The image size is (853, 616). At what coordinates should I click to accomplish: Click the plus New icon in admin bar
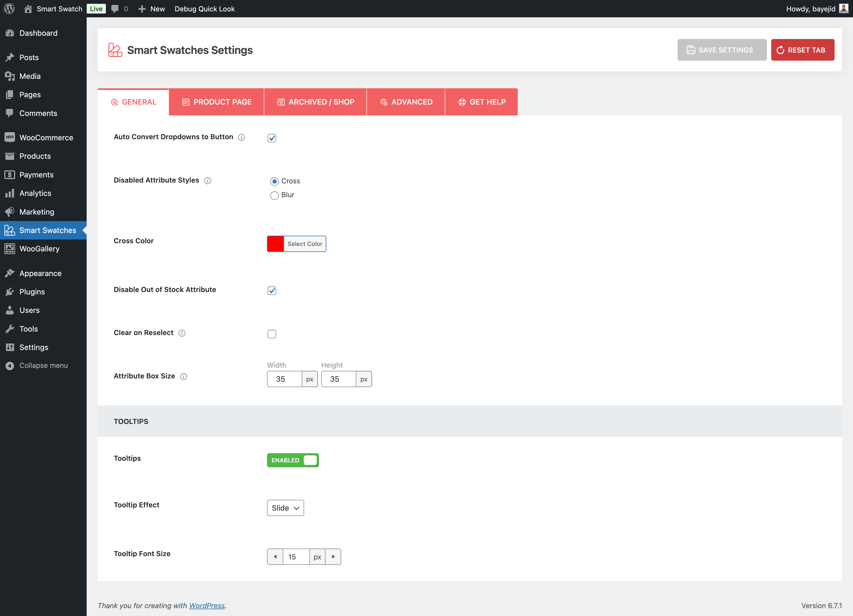point(142,9)
